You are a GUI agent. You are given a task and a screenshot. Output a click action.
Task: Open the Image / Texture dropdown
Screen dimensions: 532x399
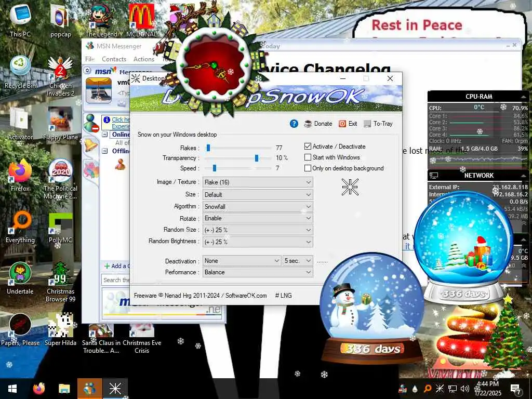258,182
